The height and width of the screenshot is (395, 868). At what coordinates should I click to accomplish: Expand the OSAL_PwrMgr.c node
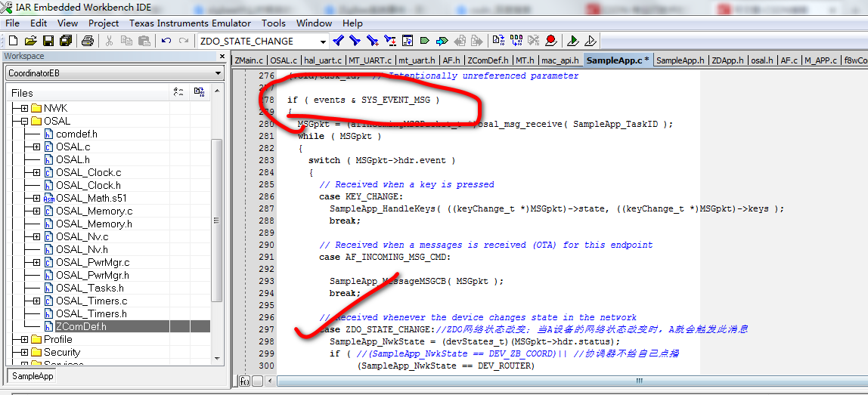pyautogui.click(x=36, y=262)
